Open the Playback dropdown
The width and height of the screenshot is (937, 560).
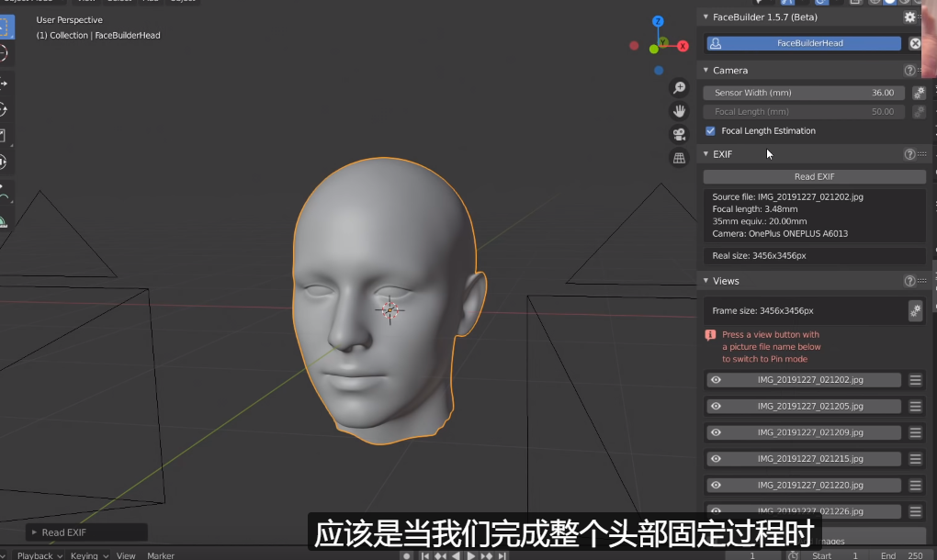[40, 555]
